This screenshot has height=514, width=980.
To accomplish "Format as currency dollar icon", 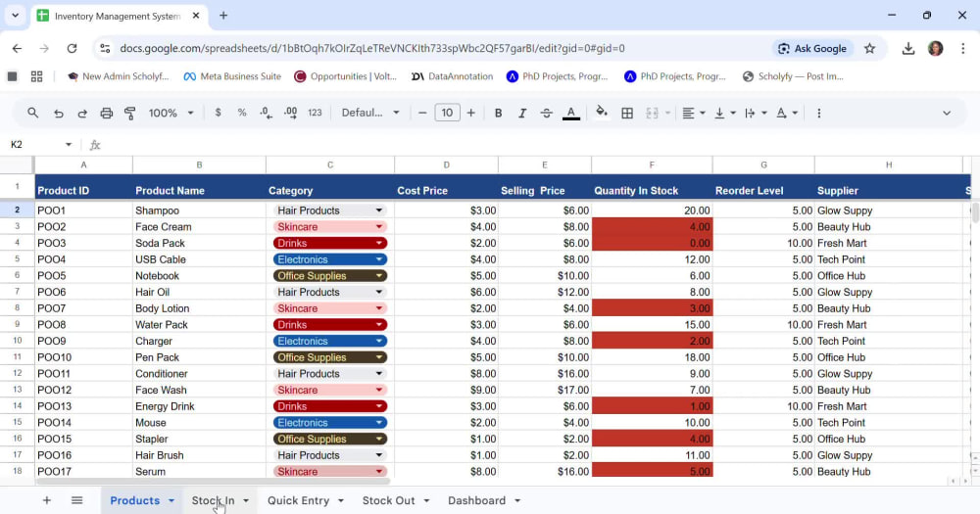I will point(218,113).
